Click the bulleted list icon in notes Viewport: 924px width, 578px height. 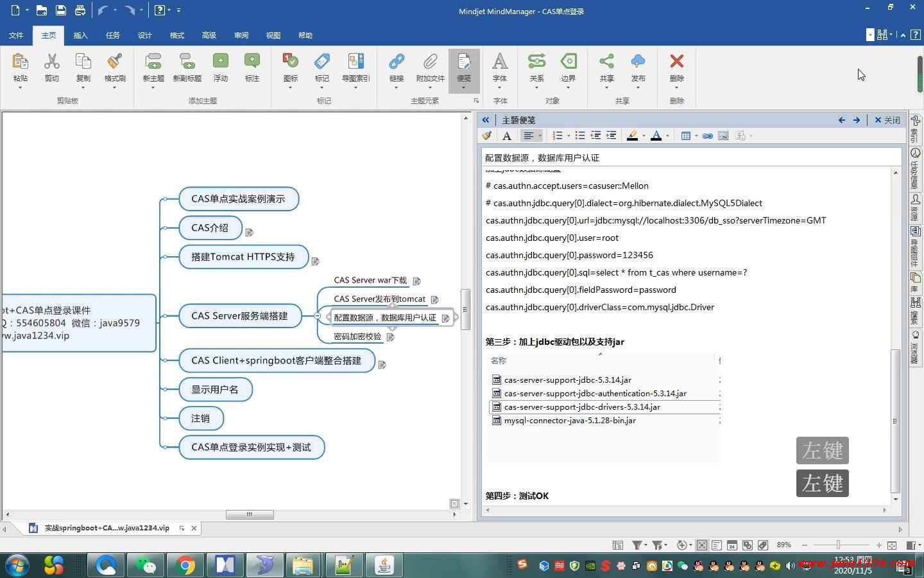pyautogui.click(x=579, y=136)
